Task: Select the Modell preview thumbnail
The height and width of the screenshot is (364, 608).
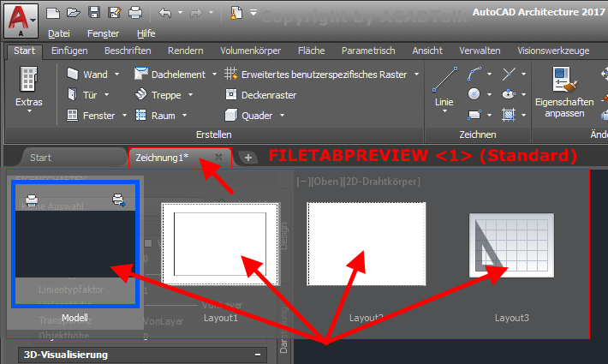Action: pyautogui.click(x=75, y=244)
